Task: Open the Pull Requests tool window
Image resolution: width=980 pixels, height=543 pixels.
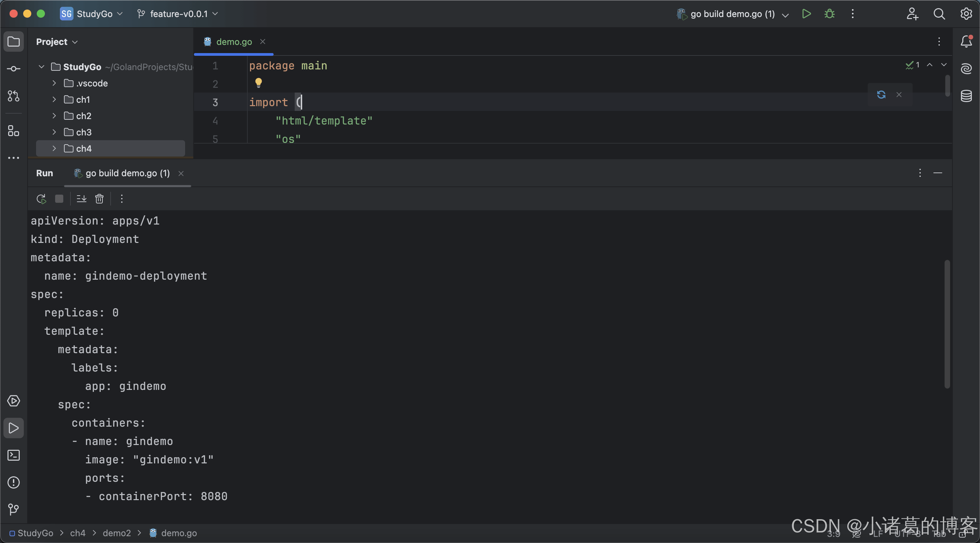Action: coord(14,96)
